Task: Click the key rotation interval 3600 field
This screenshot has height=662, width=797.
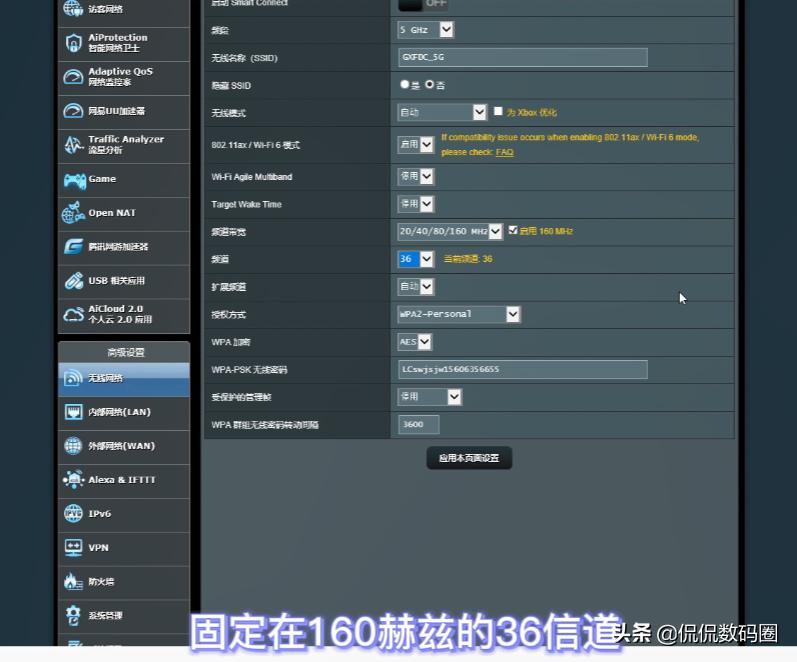Action: [x=419, y=424]
